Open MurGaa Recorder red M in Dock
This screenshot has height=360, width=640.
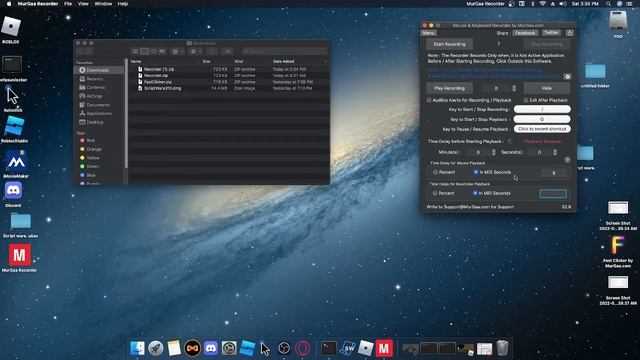click(x=384, y=348)
